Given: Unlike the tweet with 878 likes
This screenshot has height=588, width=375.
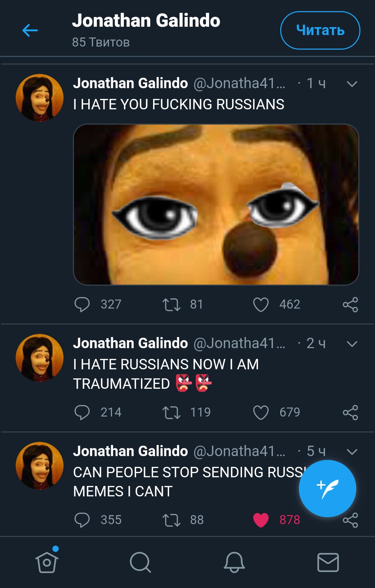Looking at the screenshot, I should tap(261, 520).
